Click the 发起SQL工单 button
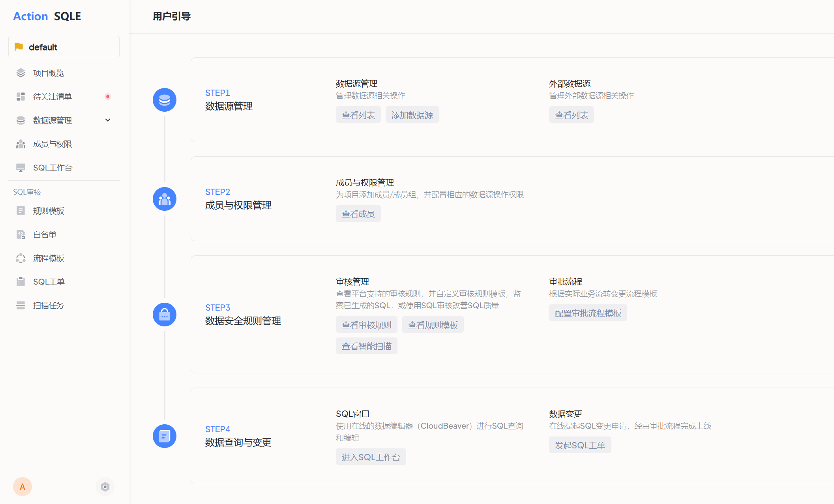 [x=579, y=445]
